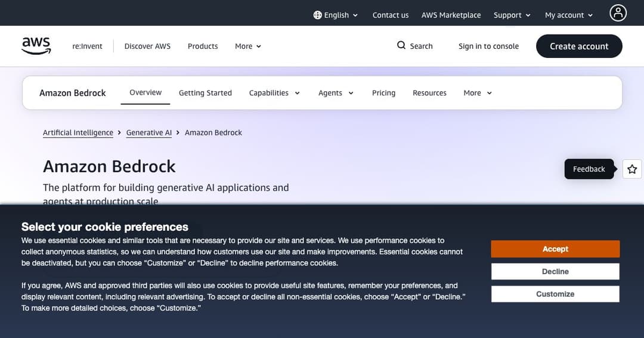Follow the Artificial Intelligence breadcrumb

point(78,133)
